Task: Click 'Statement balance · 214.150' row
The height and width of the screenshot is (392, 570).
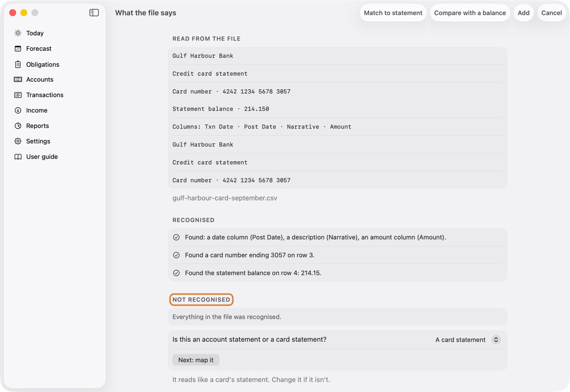Action: point(337,109)
